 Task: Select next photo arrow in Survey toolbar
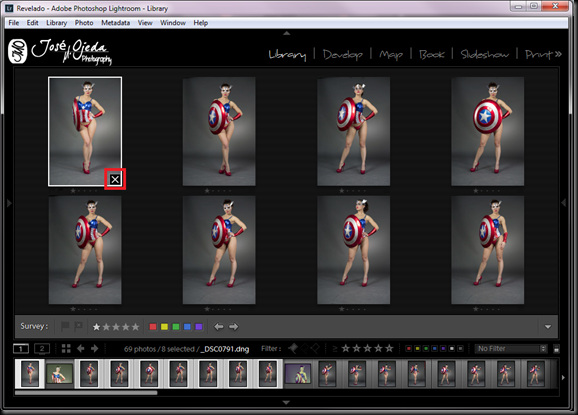pyautogui.click(x=233, y=327)
